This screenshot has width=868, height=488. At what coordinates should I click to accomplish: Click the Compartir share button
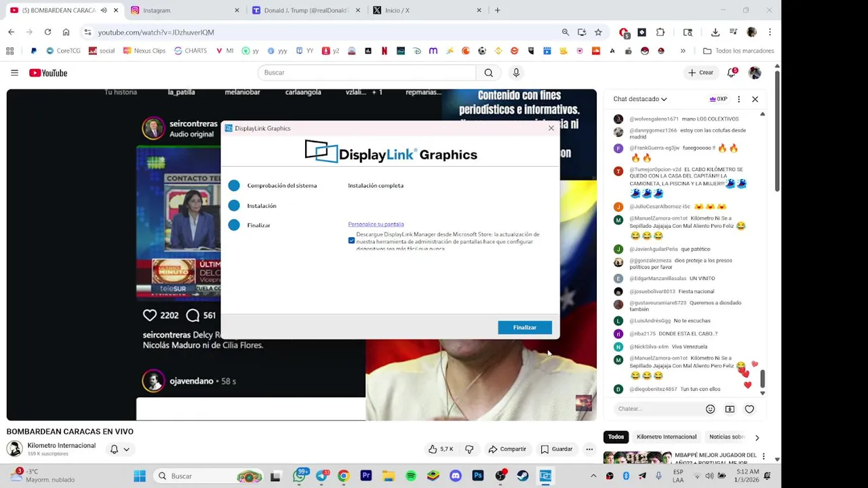tap(507, 449)
